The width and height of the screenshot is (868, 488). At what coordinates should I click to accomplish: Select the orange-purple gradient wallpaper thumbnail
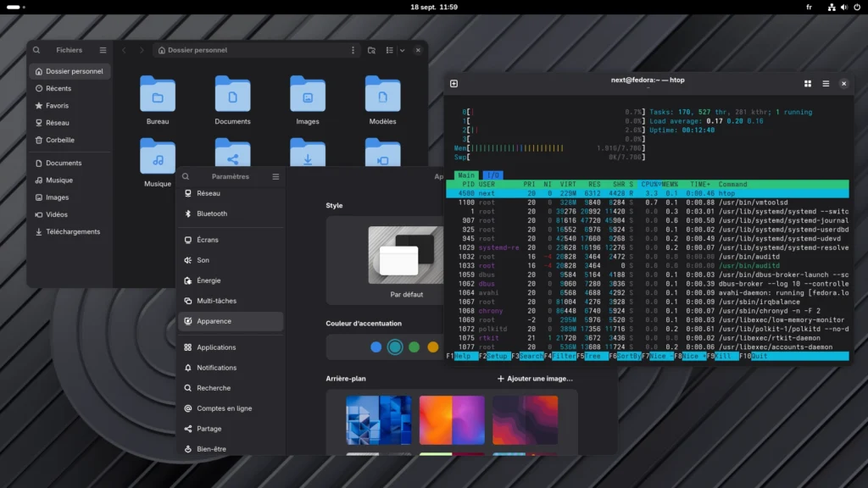point(452,420)
